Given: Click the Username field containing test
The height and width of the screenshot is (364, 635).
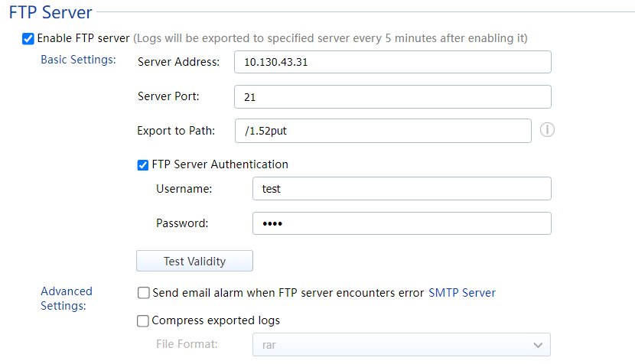Looking at the screenshot, I should point(401,189).
